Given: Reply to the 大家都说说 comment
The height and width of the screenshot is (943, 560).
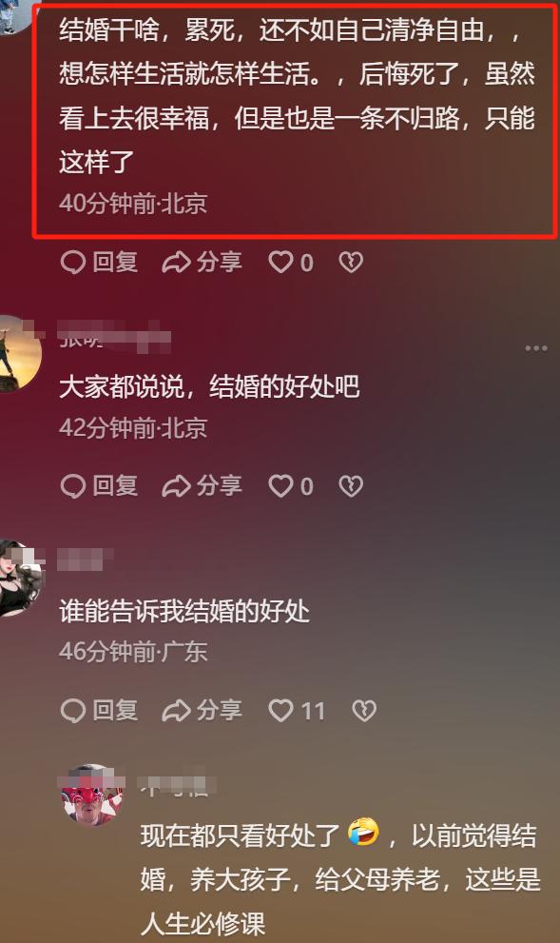Looking at the screenshot, I should [100, 486].
